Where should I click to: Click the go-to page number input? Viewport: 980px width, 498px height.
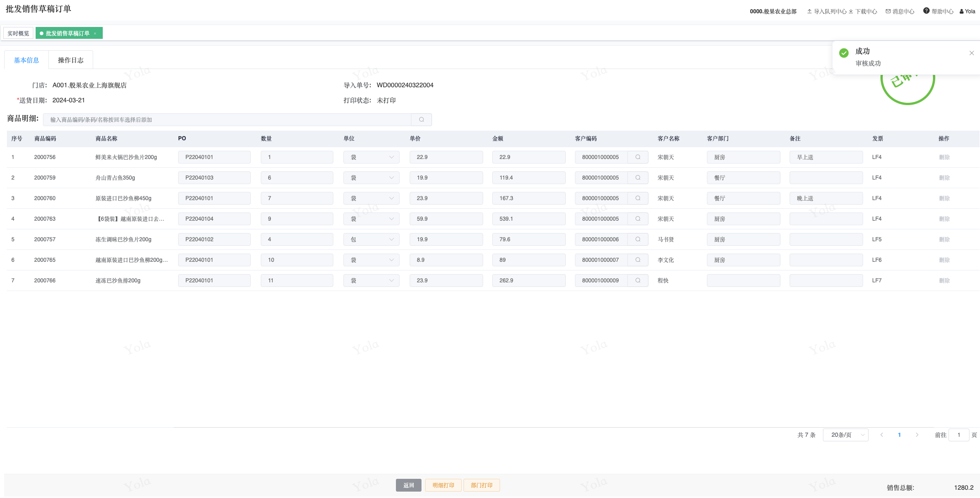click(x=959, y=435)
